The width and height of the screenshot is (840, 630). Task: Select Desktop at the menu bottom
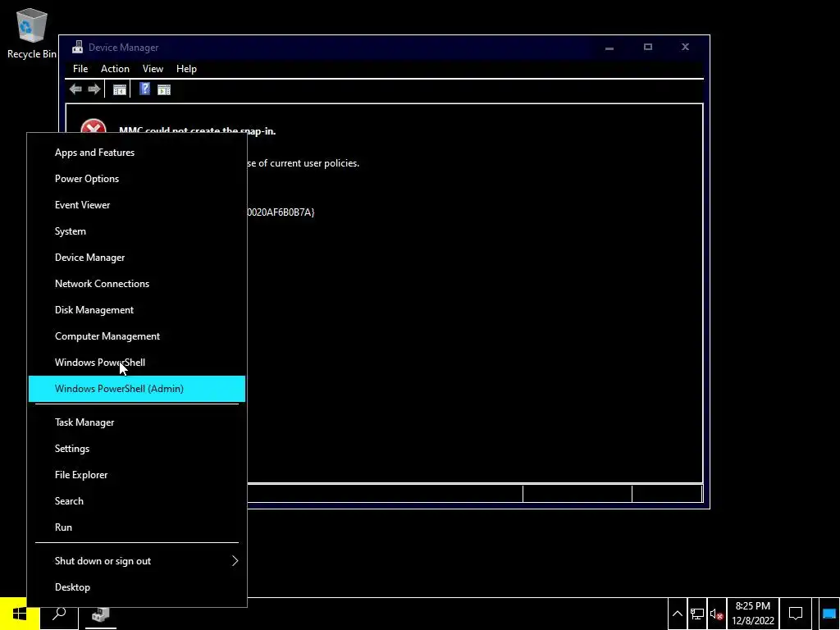tap(137, 587)
